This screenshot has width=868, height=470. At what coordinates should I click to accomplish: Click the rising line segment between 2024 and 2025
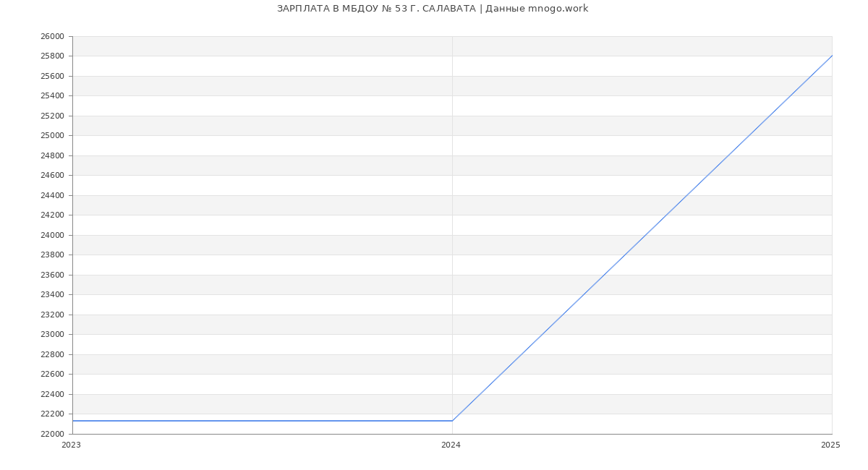(642, 239)
